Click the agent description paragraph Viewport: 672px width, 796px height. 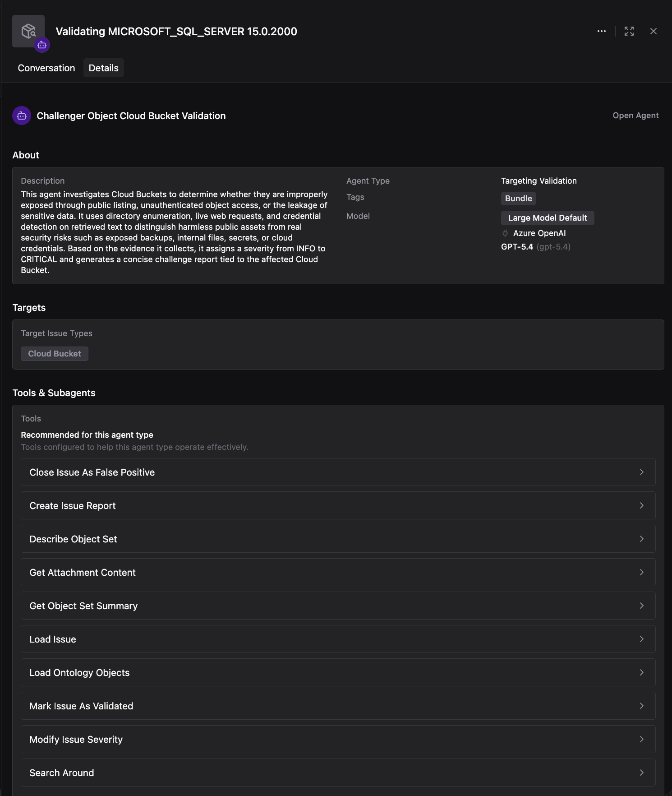pyautogui.click(x=174, y=232)
